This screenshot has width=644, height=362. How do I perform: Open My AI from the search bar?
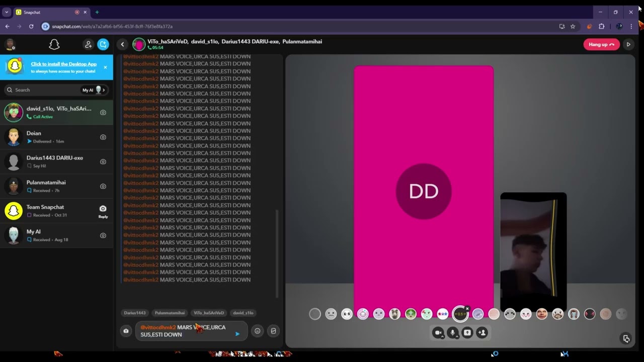tap(95, 90)
